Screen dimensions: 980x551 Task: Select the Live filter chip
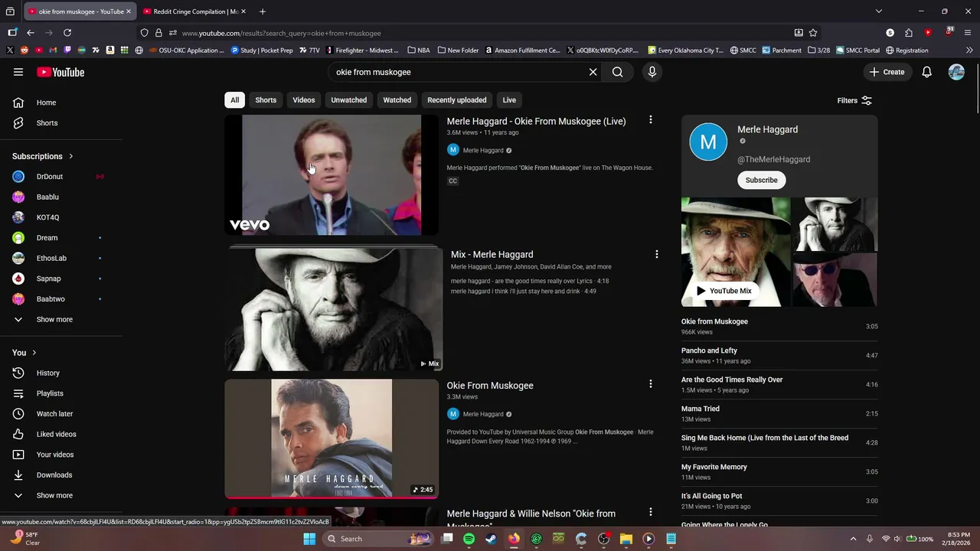[509, 100]
